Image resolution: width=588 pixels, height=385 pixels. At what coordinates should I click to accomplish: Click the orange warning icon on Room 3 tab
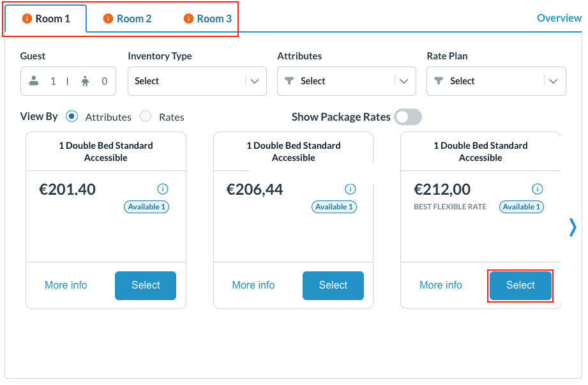pos(188,19)
